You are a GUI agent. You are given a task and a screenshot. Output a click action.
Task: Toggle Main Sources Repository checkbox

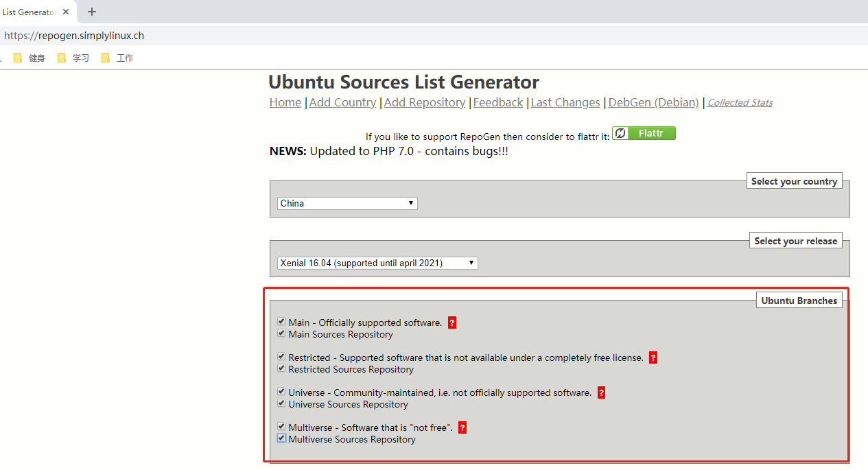pyautogui.click(x=281, y=333)
